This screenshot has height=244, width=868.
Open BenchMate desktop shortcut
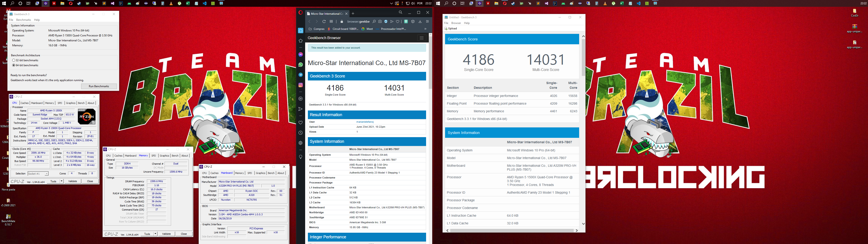click(8, 220)
